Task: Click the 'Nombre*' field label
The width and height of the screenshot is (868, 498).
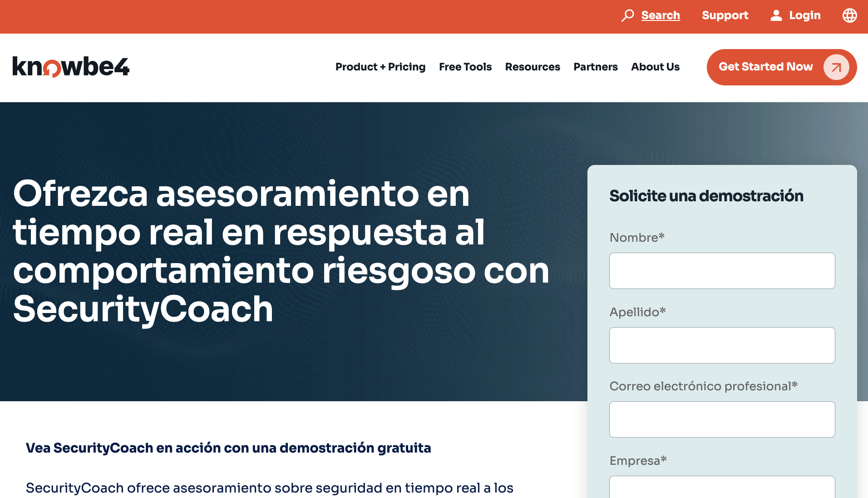Action: [637, 237]
